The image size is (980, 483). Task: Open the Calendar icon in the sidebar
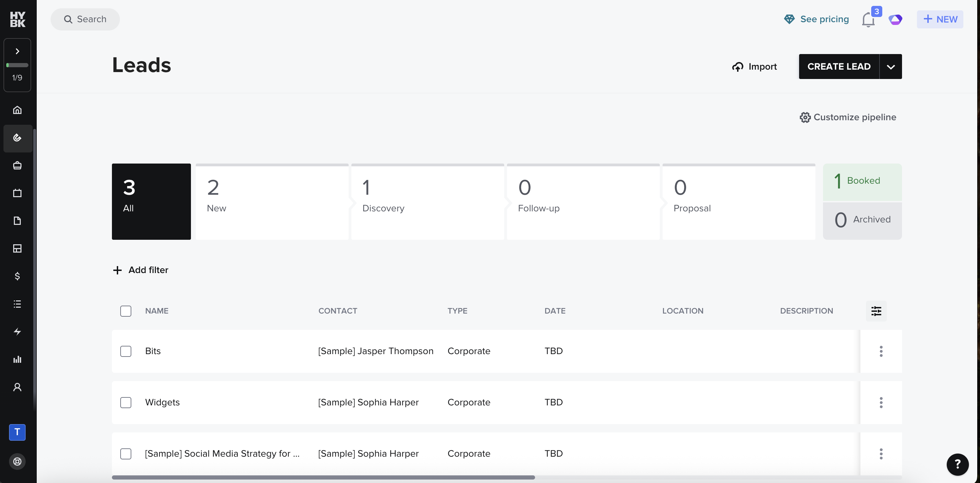17,193
